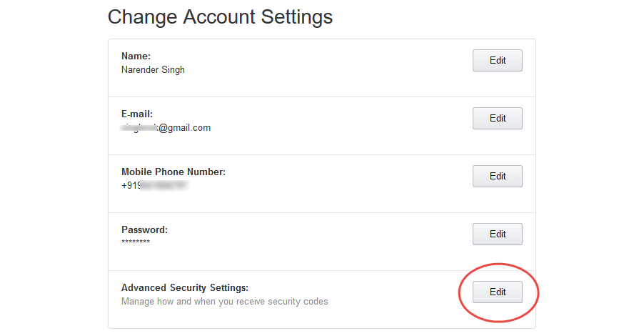Image resolution: width=644 pixels, height=336 pixels.
Task: Click the +91 phone number prefix
Action: tap(129, 186)
